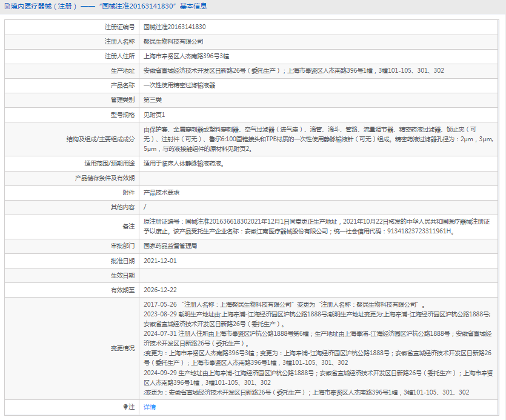Click model spec value 见附页1
This screenshot has height=420, width=506.
(154, 115)
